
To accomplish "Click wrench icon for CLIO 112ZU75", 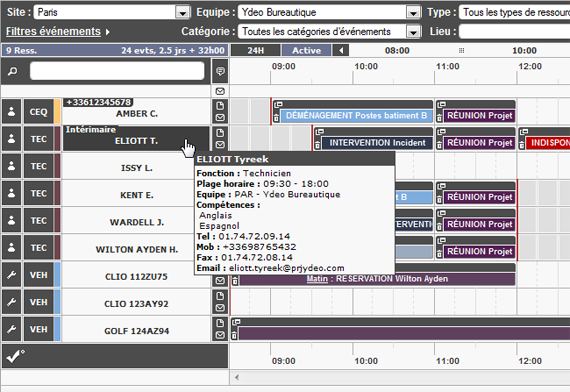I will pyautogui.click(x=12, y=275).
